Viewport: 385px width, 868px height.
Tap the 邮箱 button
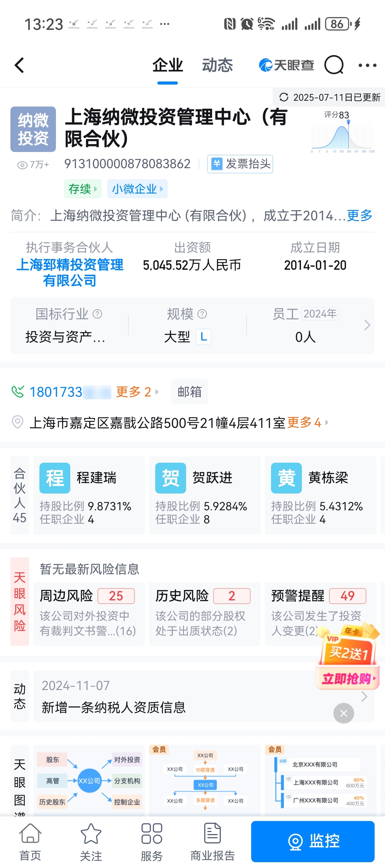[x=190, y=392]
